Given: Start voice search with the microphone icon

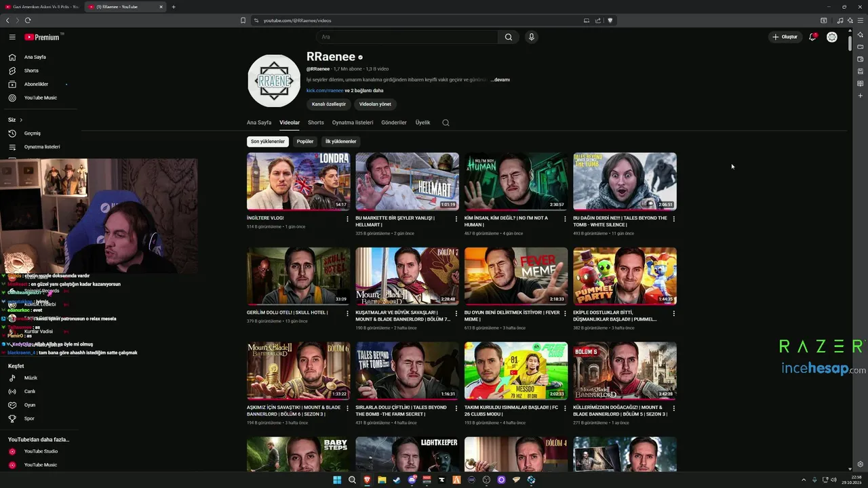Looking at the screenshot, I should coord(532,37).
